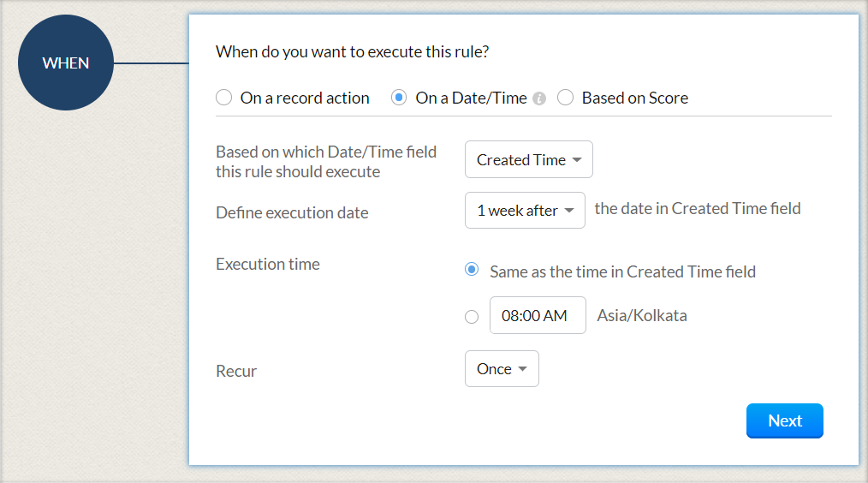
Task: Click the text 'the date in Created Time field'
Action: (x=698, y=208)
